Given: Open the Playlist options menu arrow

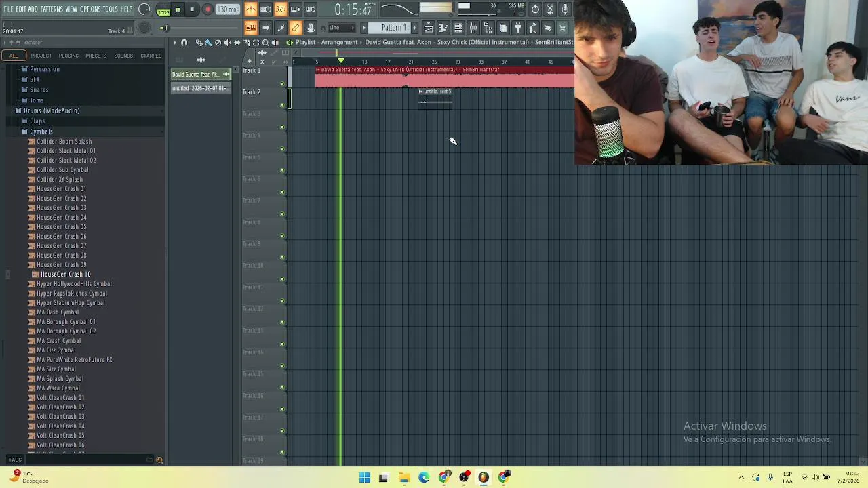Looking at the screenshot, I should tap(174, 43).
